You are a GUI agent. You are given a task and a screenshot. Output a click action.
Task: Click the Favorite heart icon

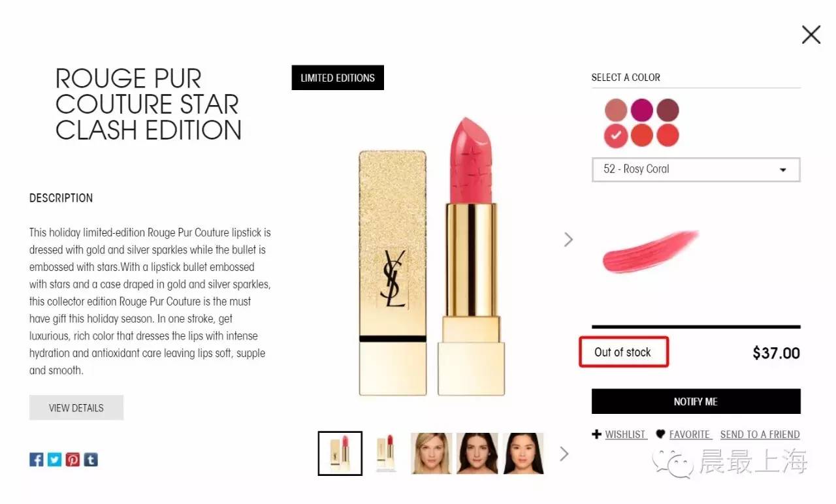[660, 434]
